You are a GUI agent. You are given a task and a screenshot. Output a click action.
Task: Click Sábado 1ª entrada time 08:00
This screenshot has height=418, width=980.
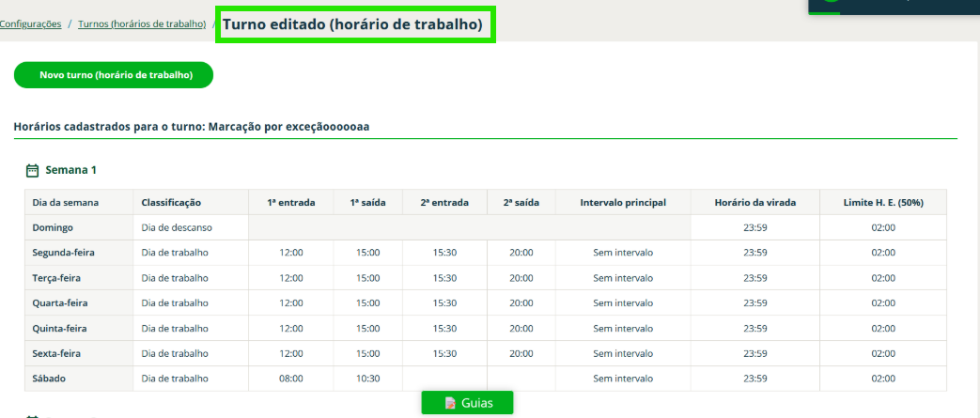[291, 379]
